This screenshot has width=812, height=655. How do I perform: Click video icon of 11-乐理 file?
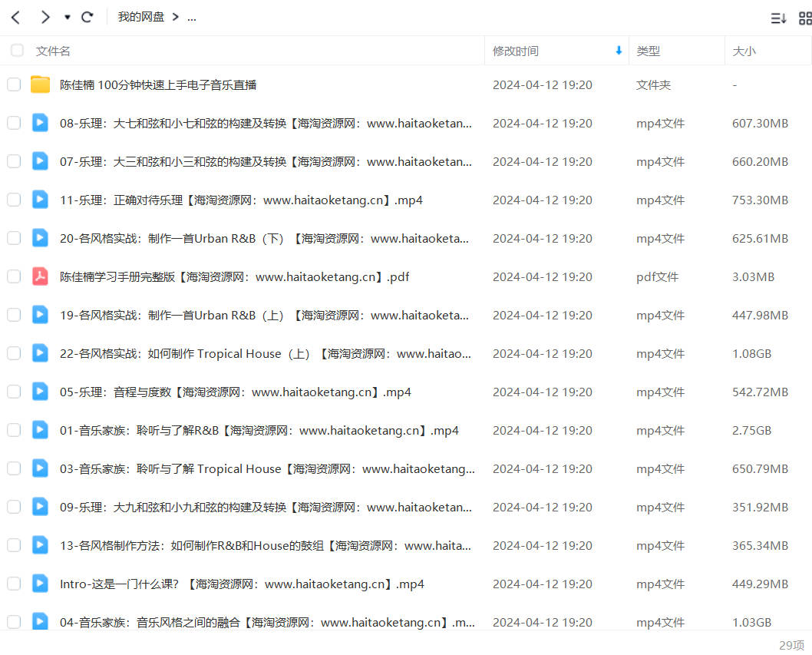click(40, 200)
